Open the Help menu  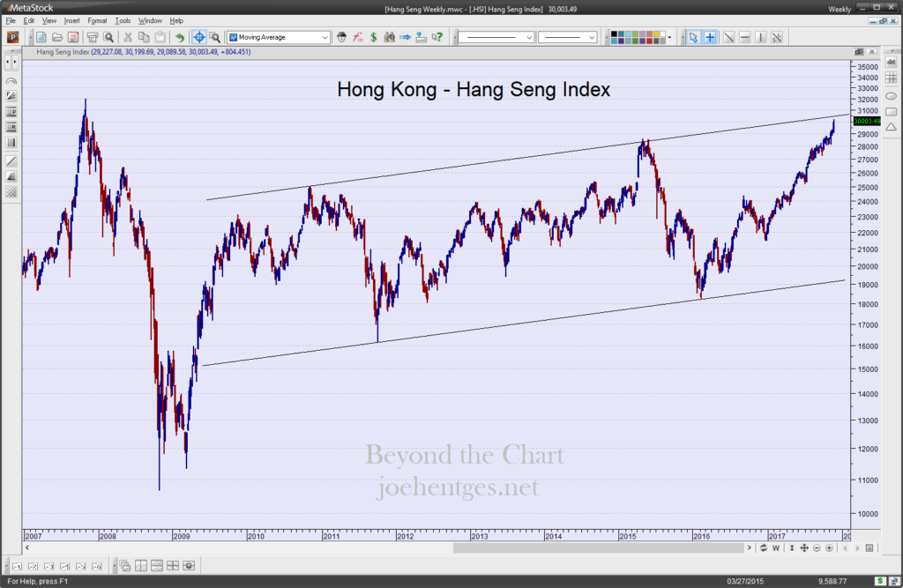176,21
